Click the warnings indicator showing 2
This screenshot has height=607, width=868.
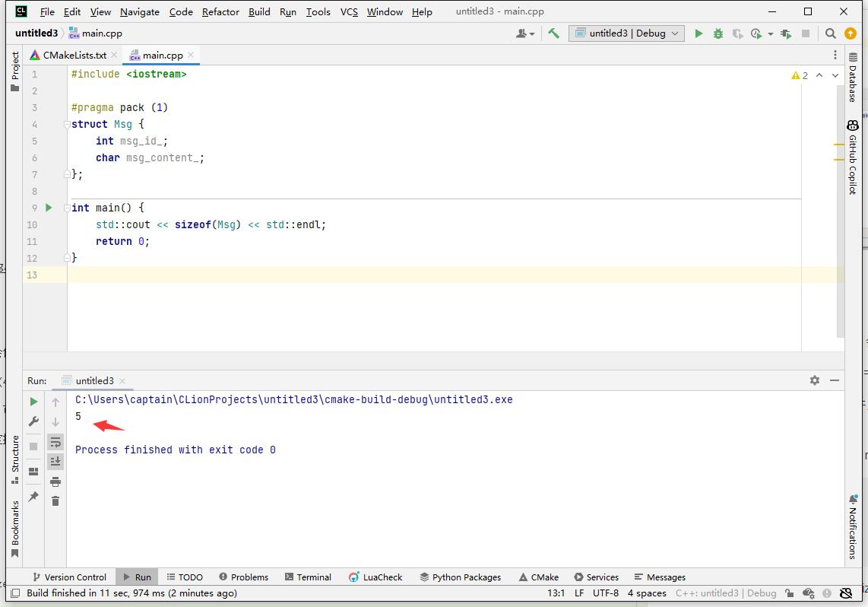point(800,75)
